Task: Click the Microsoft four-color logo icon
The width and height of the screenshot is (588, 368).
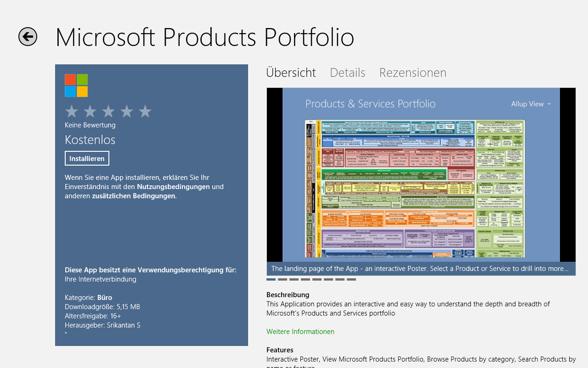Action: click(76, 86)
